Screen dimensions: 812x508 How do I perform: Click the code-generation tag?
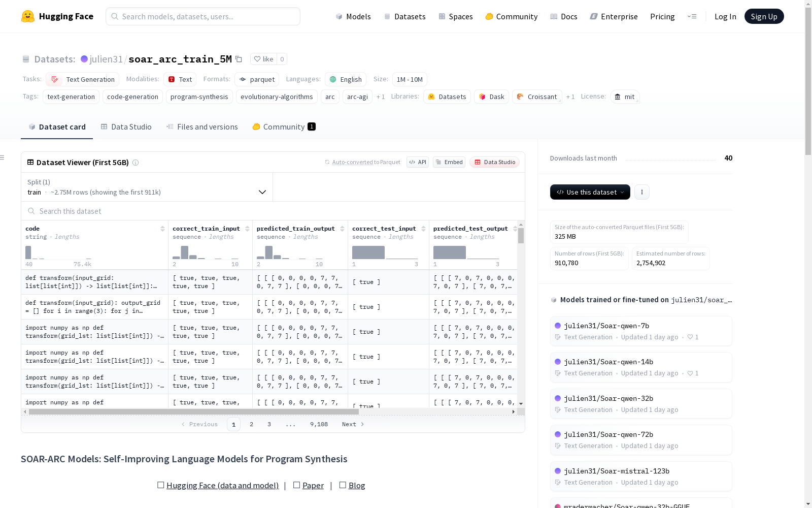pos(132,97)
